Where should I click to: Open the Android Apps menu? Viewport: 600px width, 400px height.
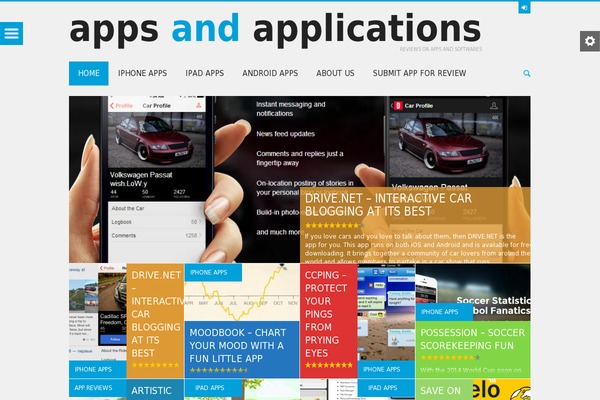point(270,73)
